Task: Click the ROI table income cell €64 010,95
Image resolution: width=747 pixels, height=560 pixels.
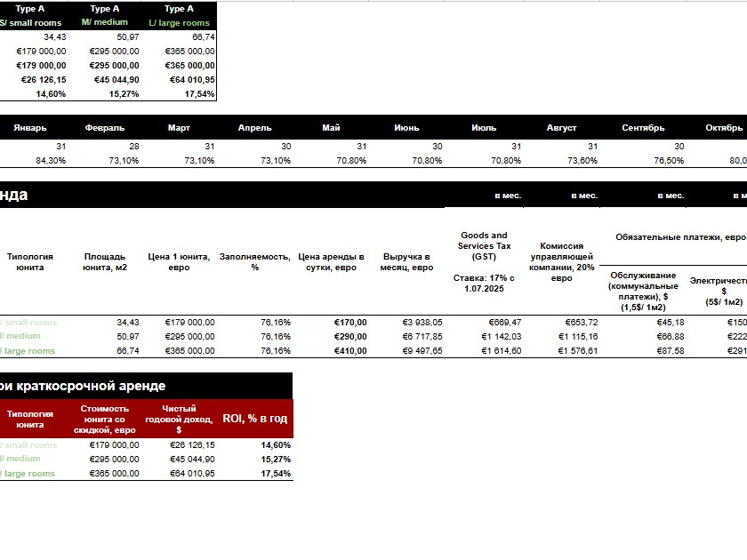Action: point(192,474)
